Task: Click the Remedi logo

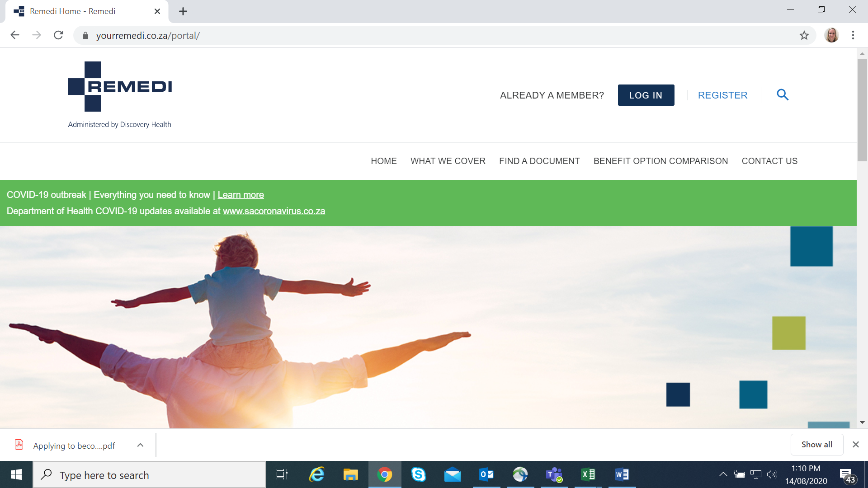Action: point(120,95)
